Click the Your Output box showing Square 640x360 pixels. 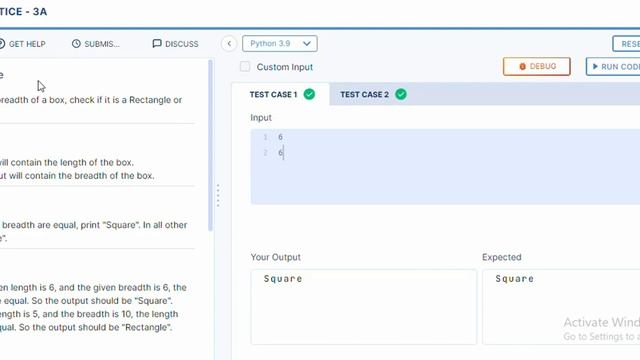[364, 307]
